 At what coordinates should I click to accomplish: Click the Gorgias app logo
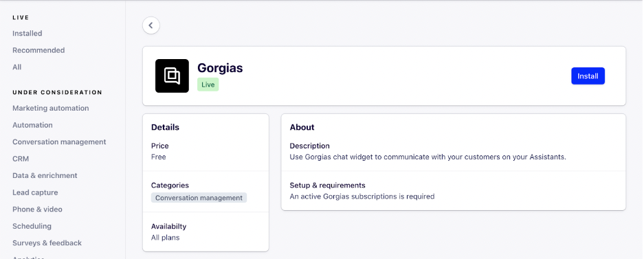172,76
